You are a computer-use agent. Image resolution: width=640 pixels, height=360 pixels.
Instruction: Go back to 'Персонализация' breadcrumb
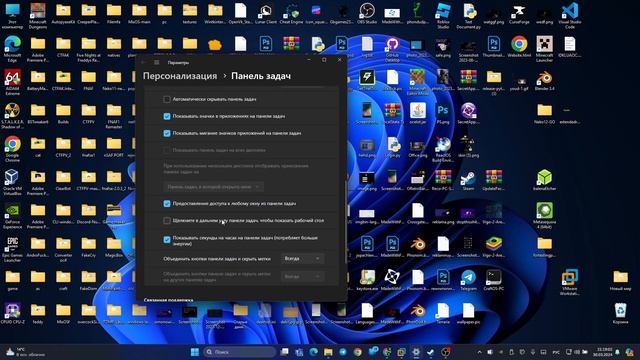[x=180, y=76]
